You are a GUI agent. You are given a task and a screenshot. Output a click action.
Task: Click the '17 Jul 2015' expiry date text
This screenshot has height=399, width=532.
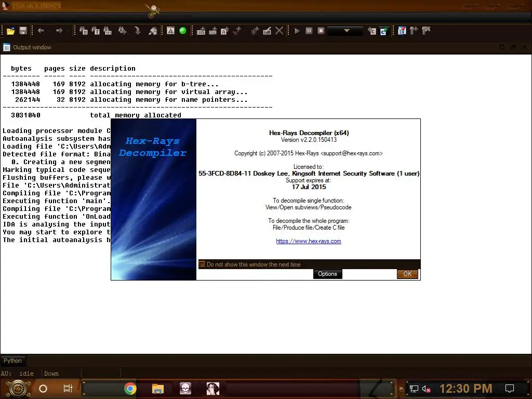pos(309,187)
